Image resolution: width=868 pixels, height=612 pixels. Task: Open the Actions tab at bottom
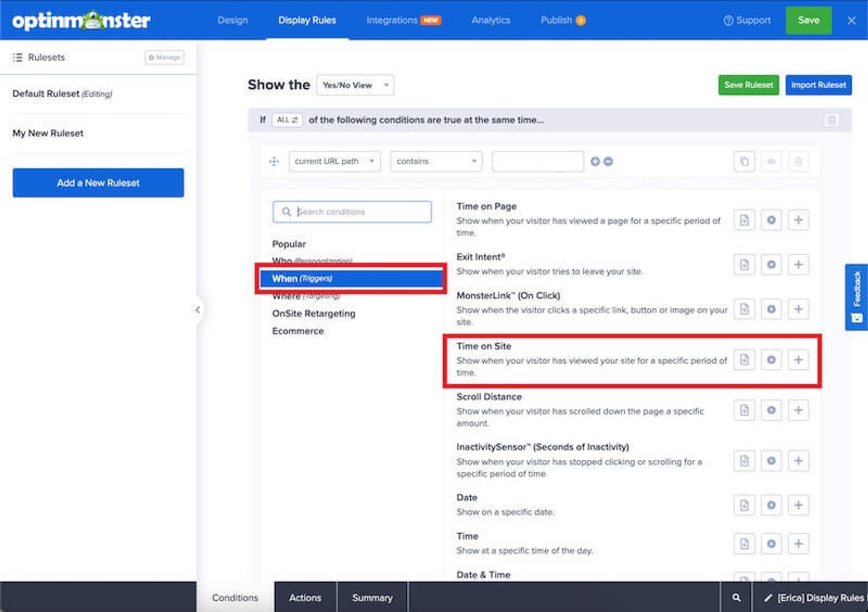coord(305,598)
